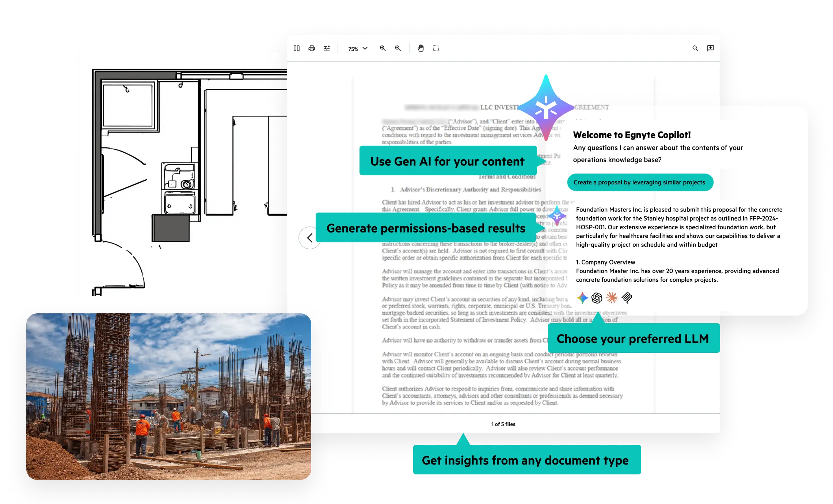This screenshot has width=833, height=504.
Task: Collapse the Copilot panel with left chevron
Action: 310,238
